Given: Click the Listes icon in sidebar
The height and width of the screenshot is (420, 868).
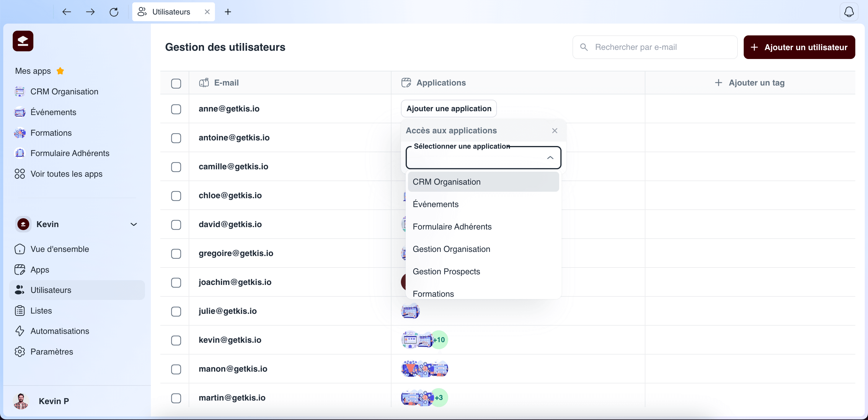Looking at the screenshot, I should coord(19,310).
